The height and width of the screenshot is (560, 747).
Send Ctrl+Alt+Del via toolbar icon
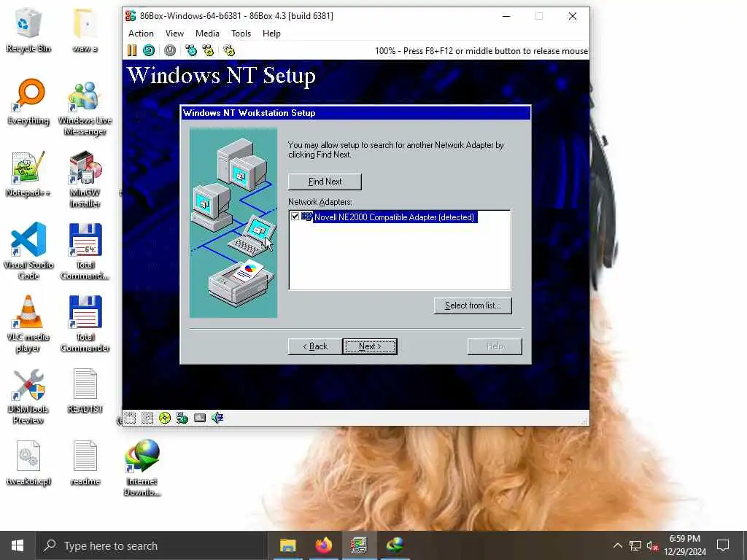[x=191, y=50]
